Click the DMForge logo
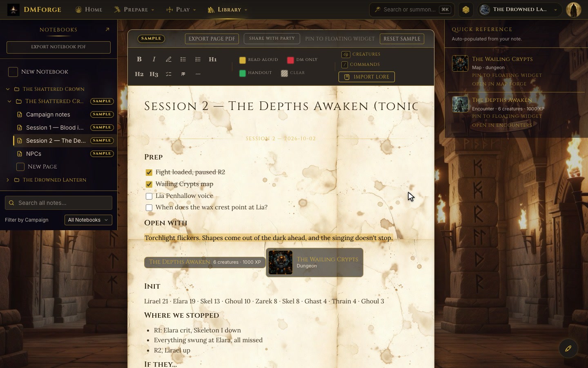Screen dimensions: 588x368 [35, 9]
